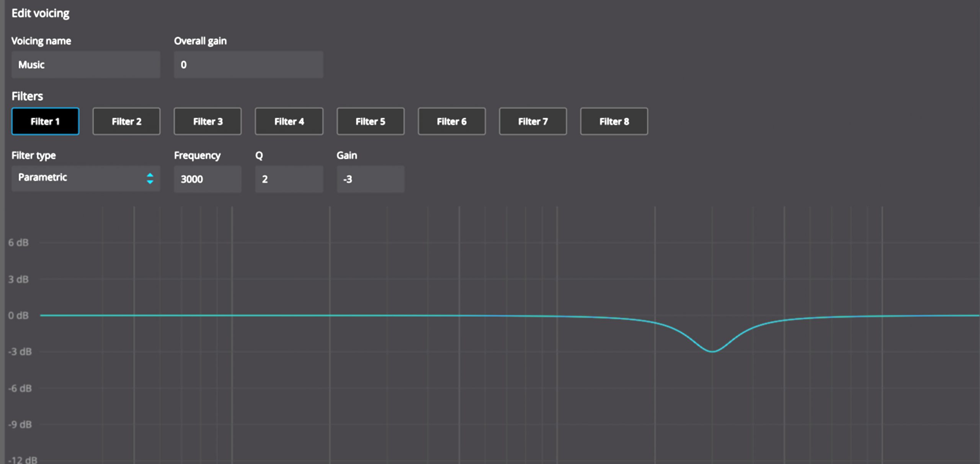This screenshot has height=464, width=980.
Task: Click the Gain field showing -3
Action: click(370, 179)
